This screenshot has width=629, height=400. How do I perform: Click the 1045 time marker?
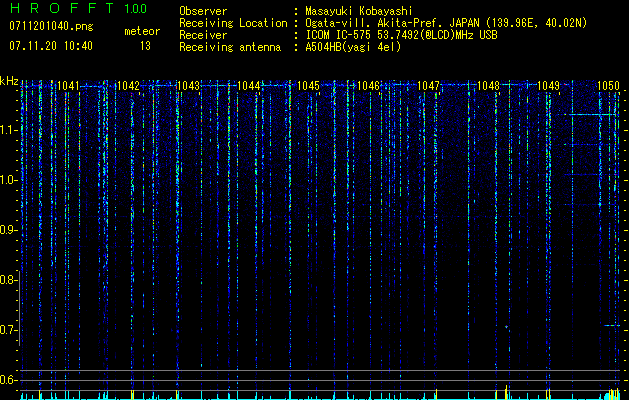click(x=308, y=85)
